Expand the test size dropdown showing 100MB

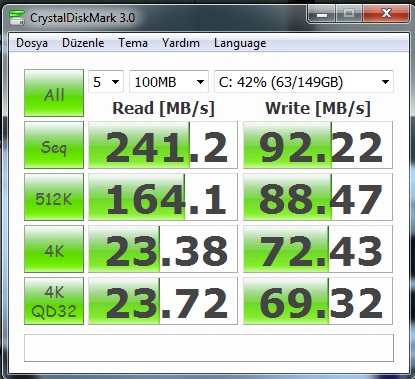tap(169, 82)
